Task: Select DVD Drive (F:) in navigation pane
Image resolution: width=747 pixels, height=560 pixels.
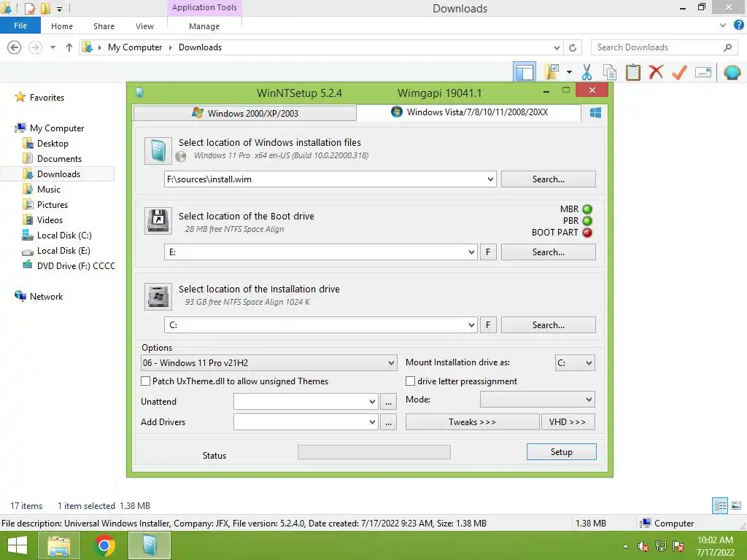Action: coord(68,265)
